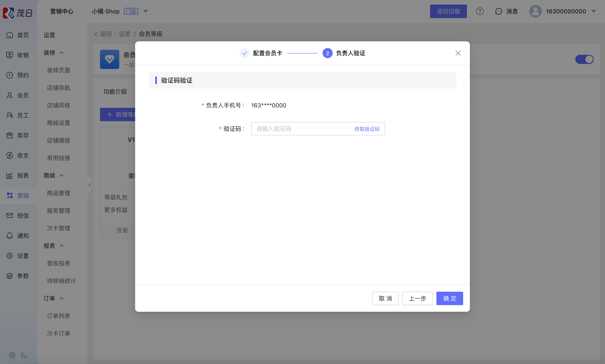Open the notifications bell icon (通知)

pos(10,235)
